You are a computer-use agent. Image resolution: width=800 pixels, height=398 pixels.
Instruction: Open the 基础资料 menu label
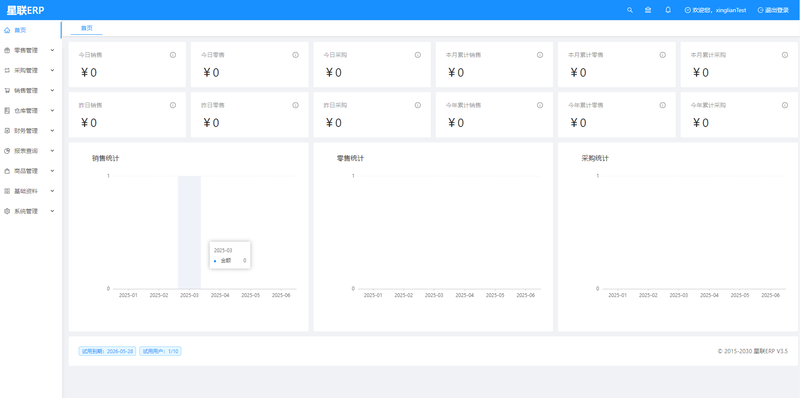click(x=26, y=191)
